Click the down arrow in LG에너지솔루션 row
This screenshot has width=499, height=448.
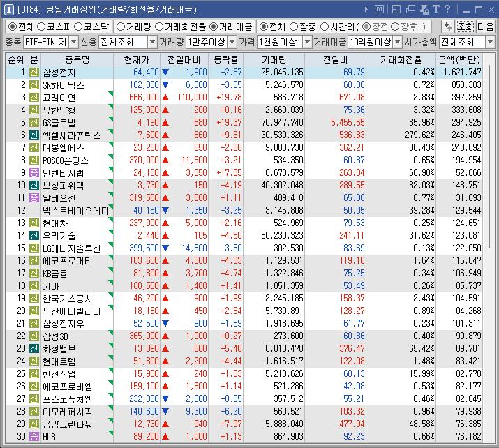(165, 248)
